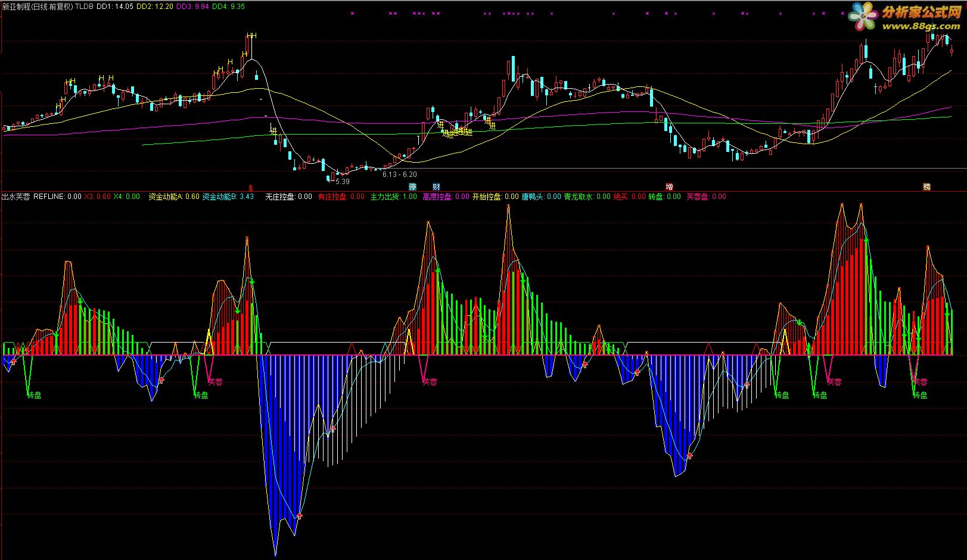The image size is (967, 560).
Task: Open the 增 event marker
Action: pos(669,186)
